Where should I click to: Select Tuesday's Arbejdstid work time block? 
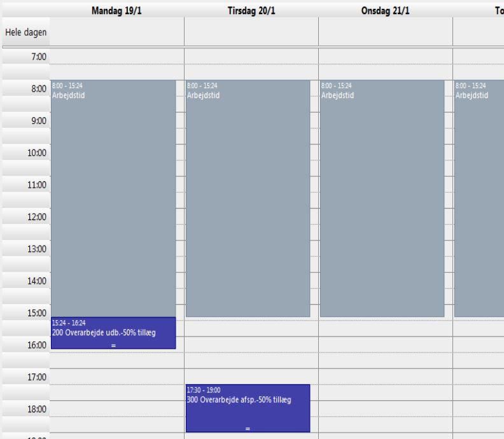248,197
